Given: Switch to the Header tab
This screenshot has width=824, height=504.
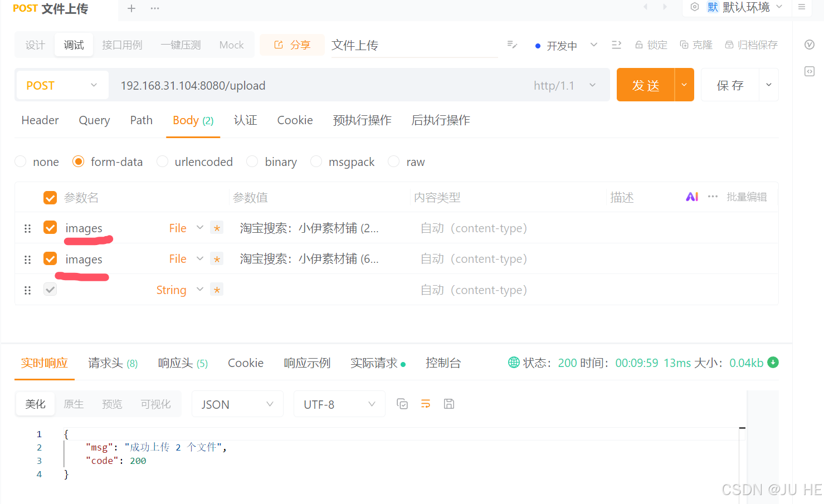Looking at the screenshot, I should click(40, 120).
